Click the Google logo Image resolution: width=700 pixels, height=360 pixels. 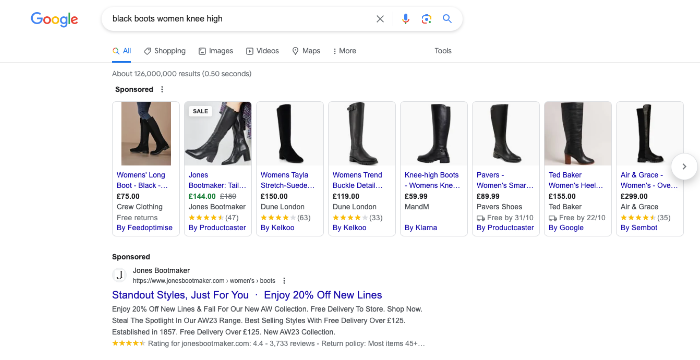(x=54, y=19)
